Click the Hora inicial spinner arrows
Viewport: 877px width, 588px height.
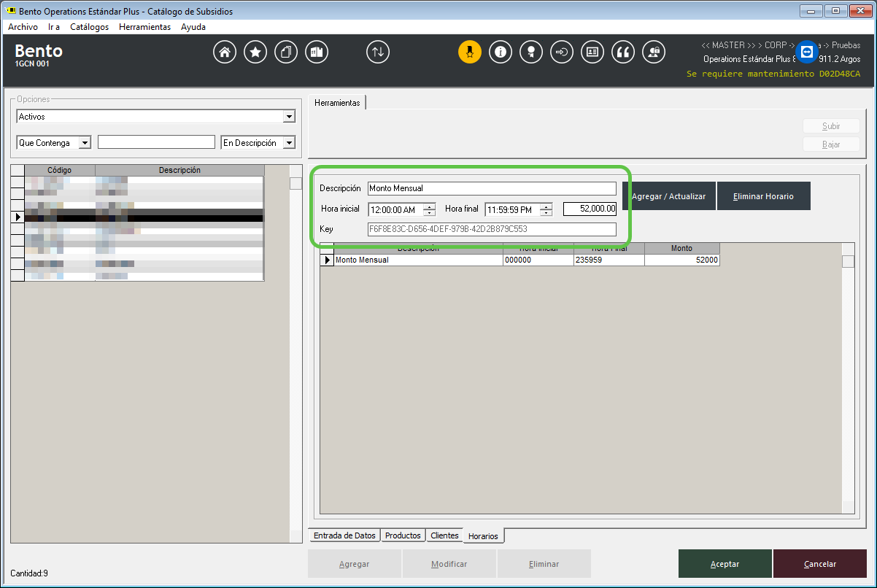[430, 209]
